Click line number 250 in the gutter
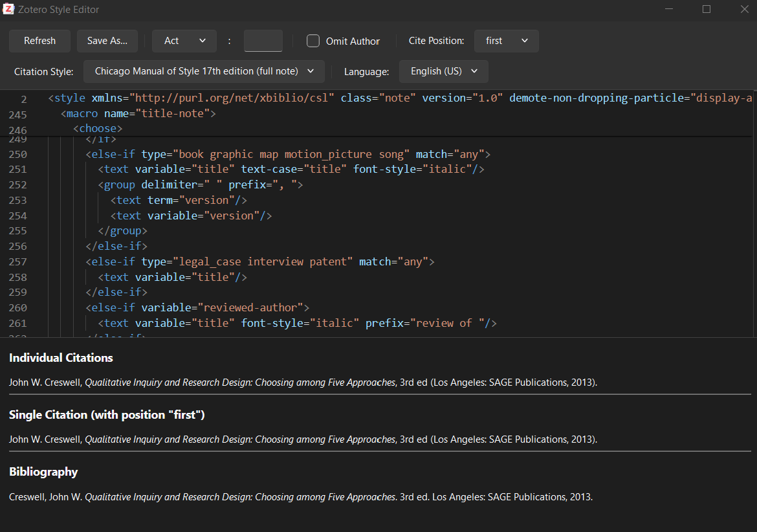Image resolution: width=757 pixels, height=532 pixels. point(18,155)
